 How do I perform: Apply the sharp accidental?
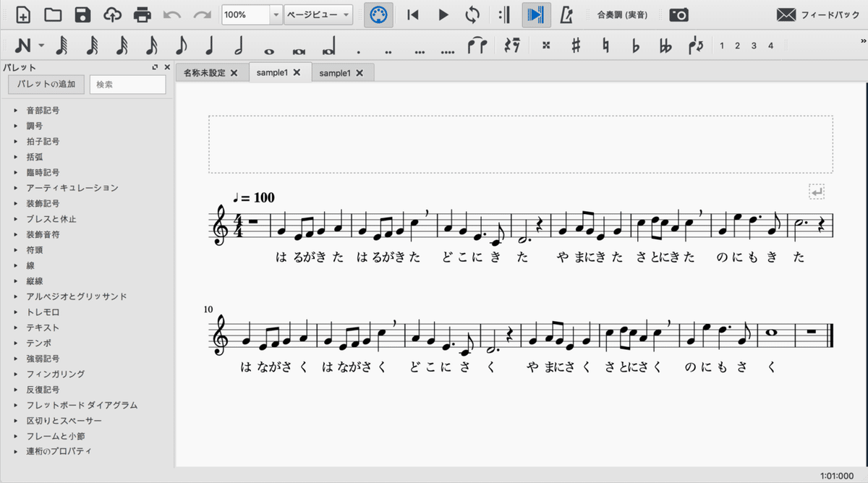[576, 46]
